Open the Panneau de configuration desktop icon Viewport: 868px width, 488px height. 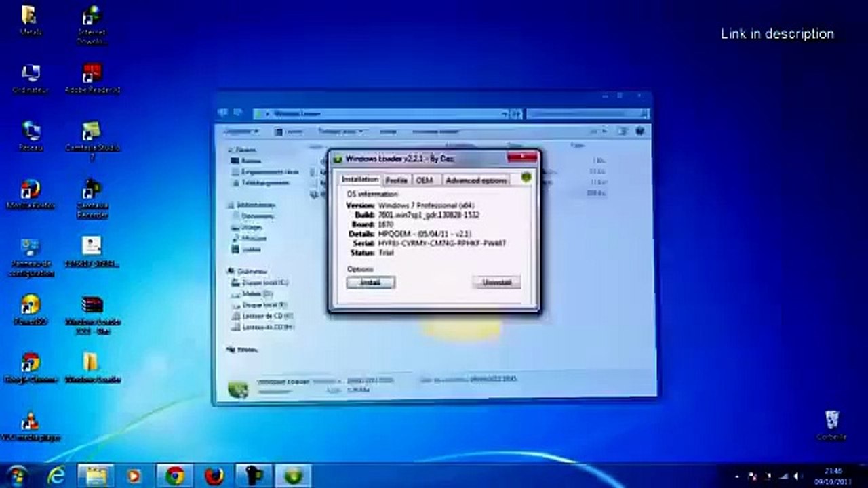[31, 258]
